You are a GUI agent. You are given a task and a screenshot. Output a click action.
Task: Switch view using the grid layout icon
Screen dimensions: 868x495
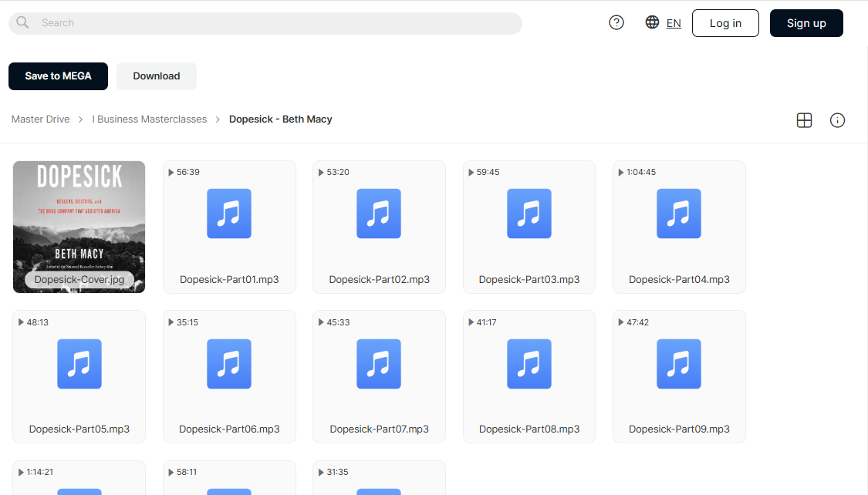pyautogui.click(x=804, y=120)
